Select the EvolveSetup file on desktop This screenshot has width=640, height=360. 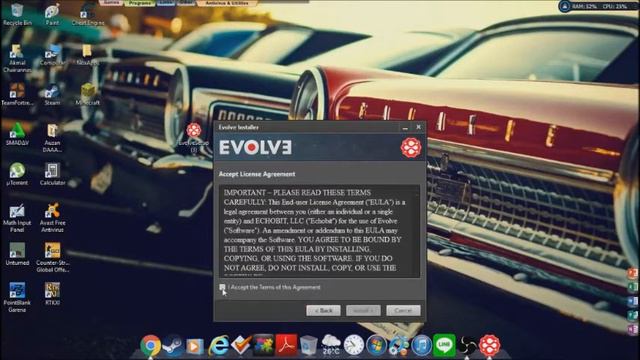pos(194,138)
